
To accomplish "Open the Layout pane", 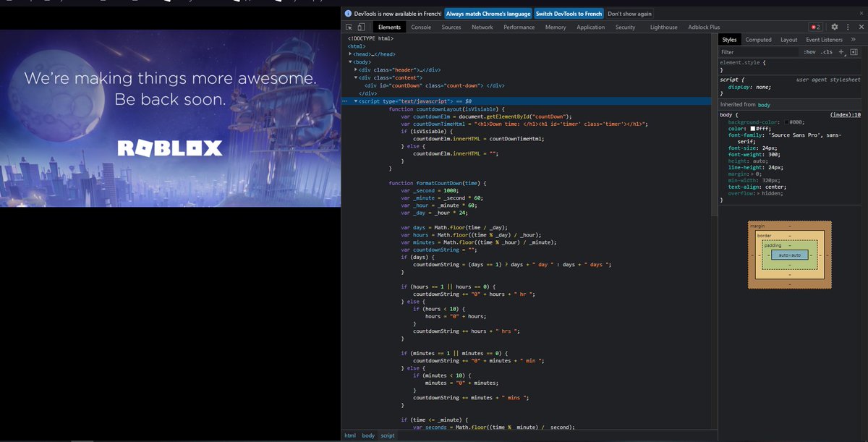I will coord(789,40).
